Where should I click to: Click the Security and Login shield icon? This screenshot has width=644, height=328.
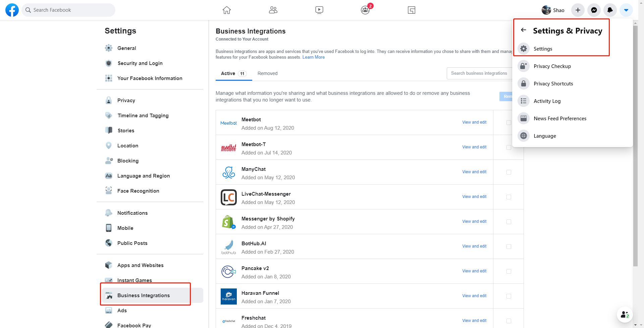click(x=109, y=63)
